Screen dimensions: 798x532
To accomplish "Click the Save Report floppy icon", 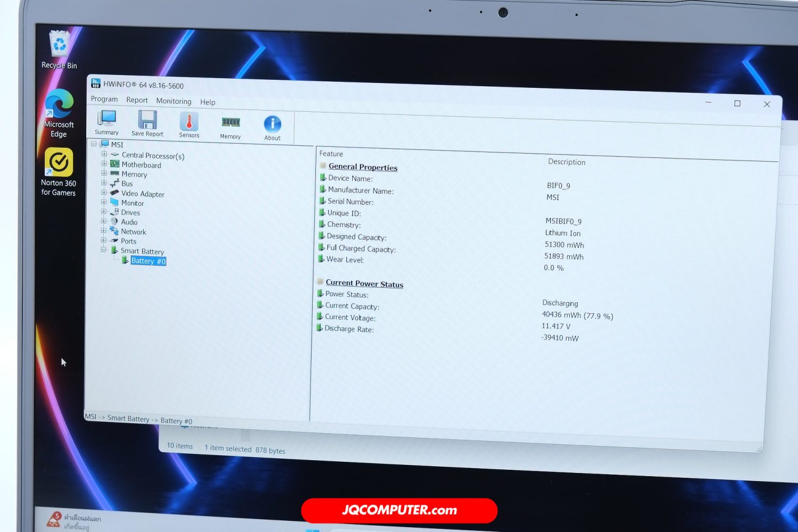I will (147, 120).
